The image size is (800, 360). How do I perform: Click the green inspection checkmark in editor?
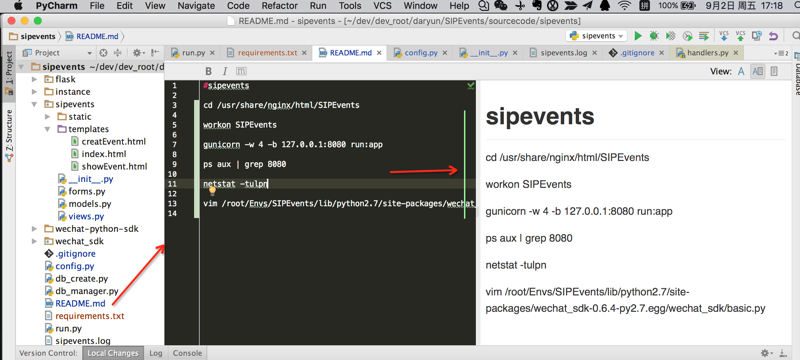(x=470, y=86)
